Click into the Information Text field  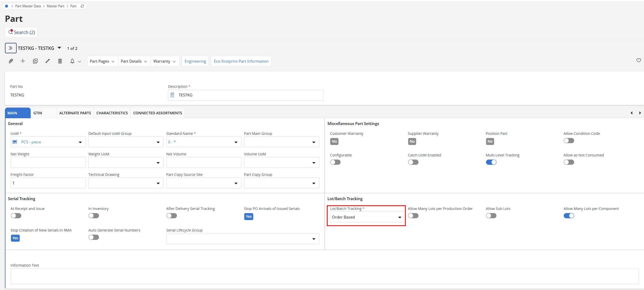click(x=324, y=276)
